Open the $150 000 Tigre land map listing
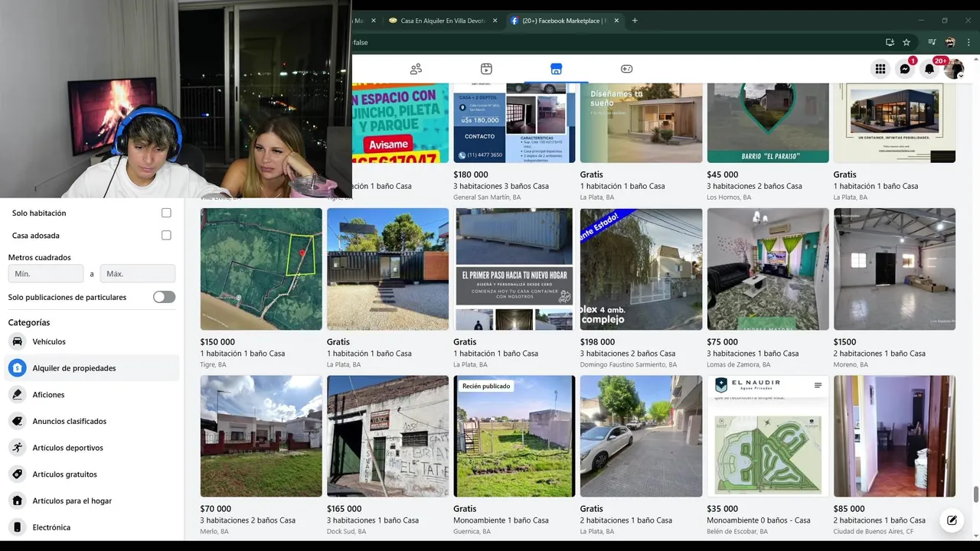The width and height of the screenshot is (980, 551). coord(261,269)
